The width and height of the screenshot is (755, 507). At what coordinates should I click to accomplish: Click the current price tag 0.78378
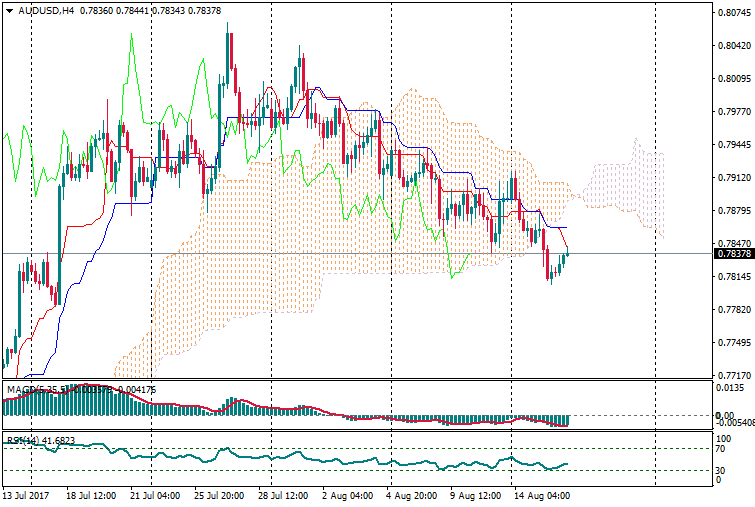[733, 254]
